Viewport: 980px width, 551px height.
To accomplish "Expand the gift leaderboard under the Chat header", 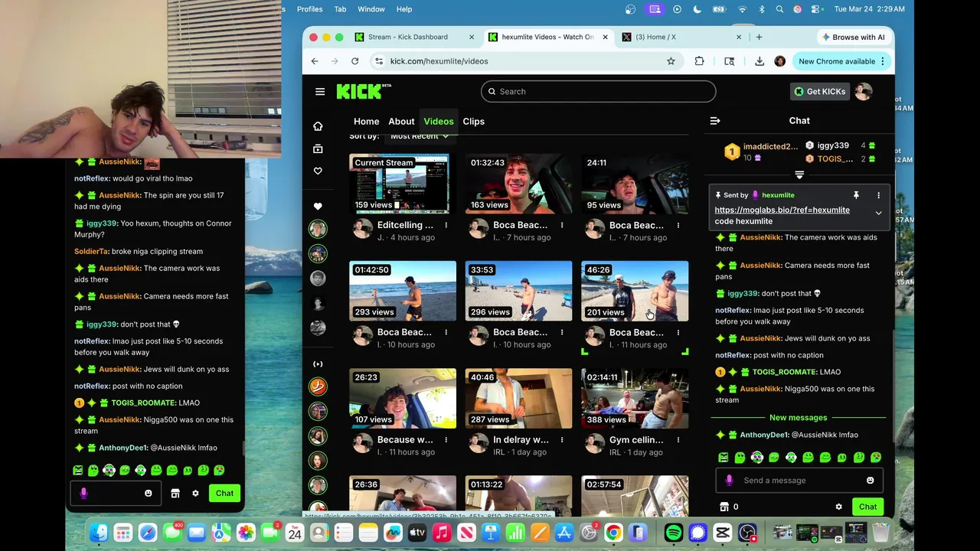I will click(x=799, y=174).
